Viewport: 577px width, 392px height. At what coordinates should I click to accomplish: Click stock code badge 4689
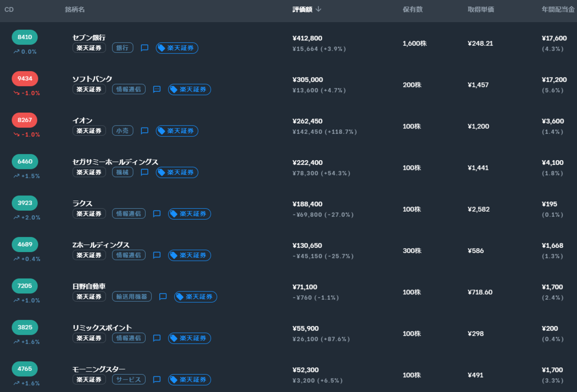tap(25, 244)
